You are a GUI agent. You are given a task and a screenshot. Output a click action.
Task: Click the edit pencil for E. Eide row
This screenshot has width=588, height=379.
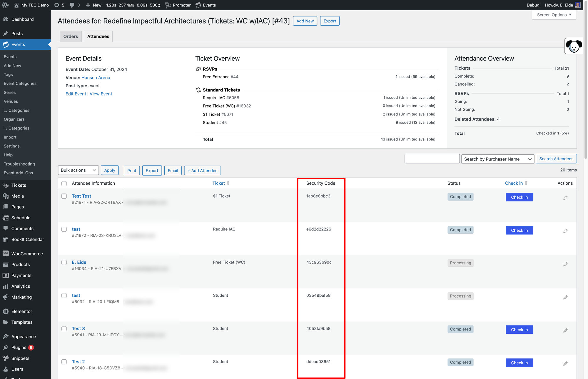565,264
